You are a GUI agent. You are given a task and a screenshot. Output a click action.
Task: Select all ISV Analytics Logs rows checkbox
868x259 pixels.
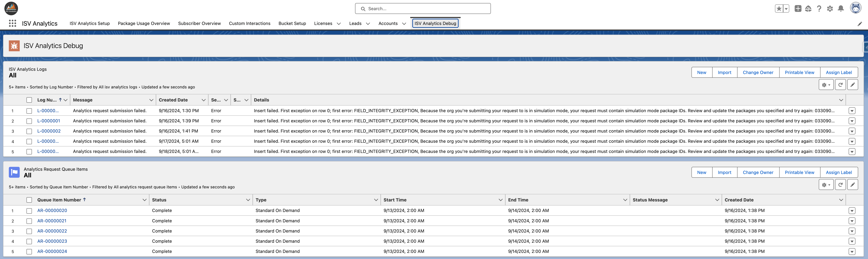pos(29,100)
